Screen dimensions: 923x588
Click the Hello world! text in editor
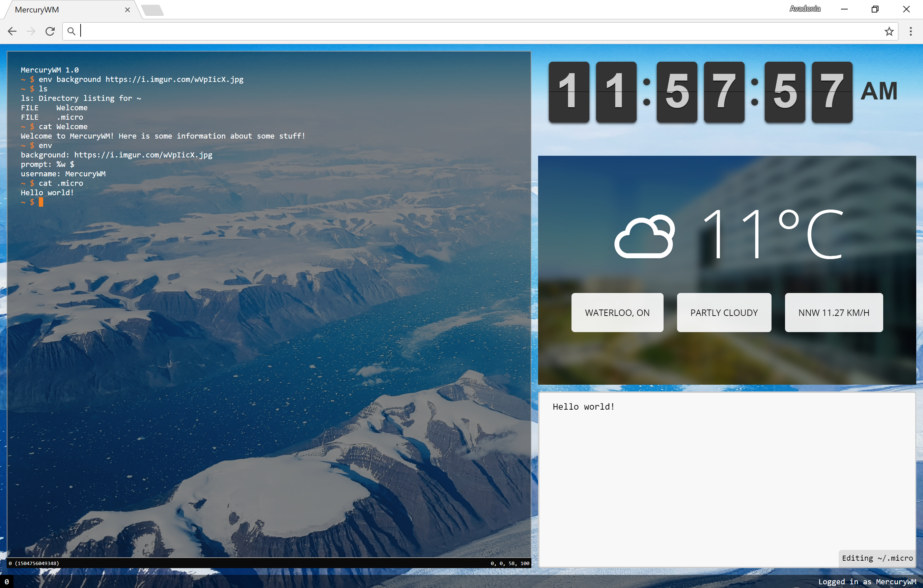click(583, 406)
